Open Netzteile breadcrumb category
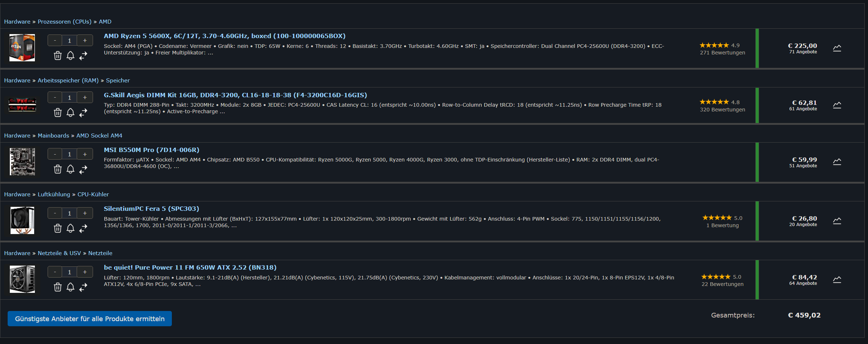The image size is (868, 344). coord(100,253)
